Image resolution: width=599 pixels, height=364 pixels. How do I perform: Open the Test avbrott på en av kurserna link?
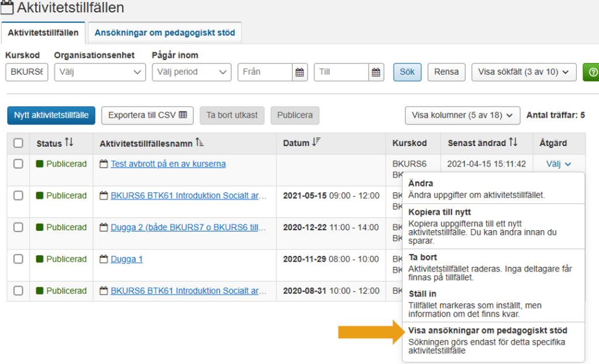coord(168,164)
